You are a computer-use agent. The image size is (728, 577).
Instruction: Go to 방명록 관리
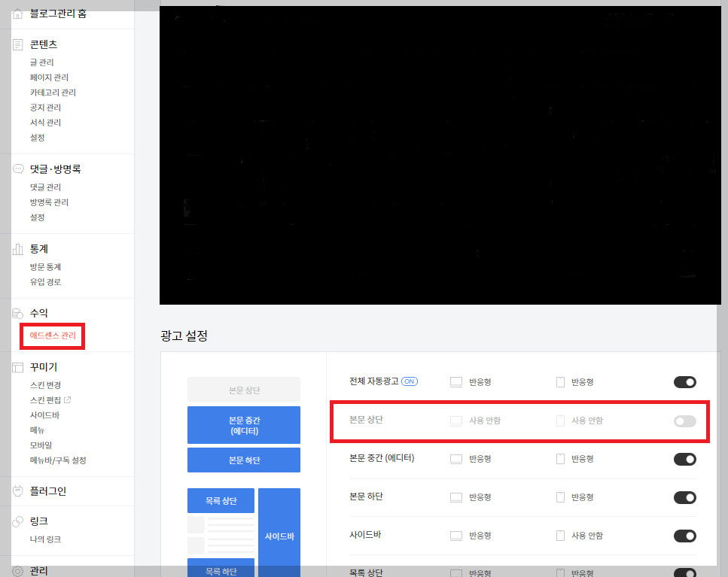pos(49,202)
